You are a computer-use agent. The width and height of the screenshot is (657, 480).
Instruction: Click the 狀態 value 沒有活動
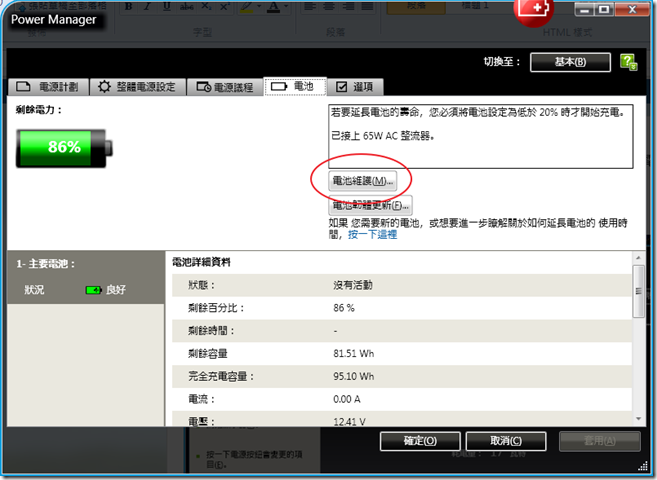point(353,285)
